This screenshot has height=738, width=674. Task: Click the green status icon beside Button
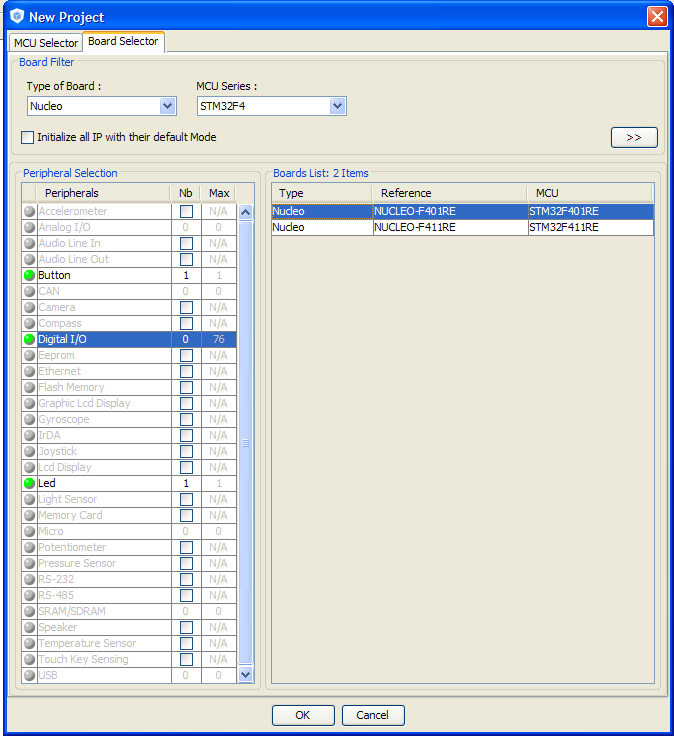29,275
